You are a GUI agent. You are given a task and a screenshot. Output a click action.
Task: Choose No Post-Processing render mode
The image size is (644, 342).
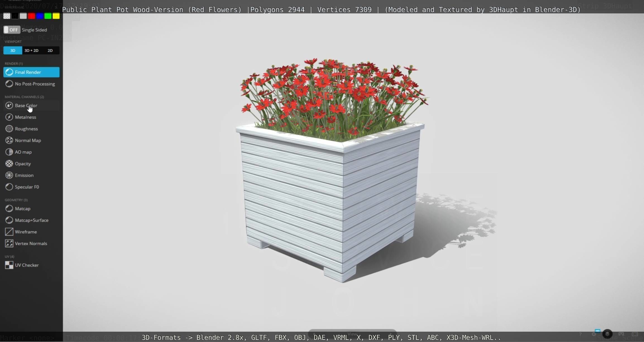31,84
